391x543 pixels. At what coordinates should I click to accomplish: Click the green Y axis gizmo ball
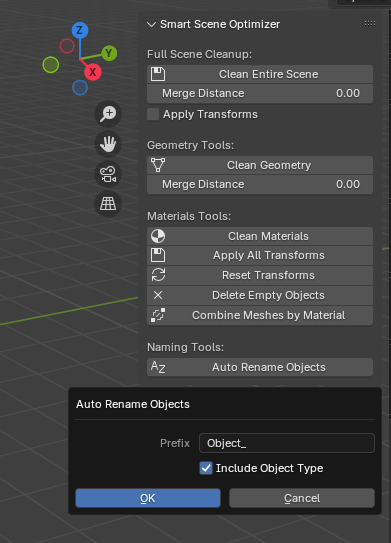[109, 53]
